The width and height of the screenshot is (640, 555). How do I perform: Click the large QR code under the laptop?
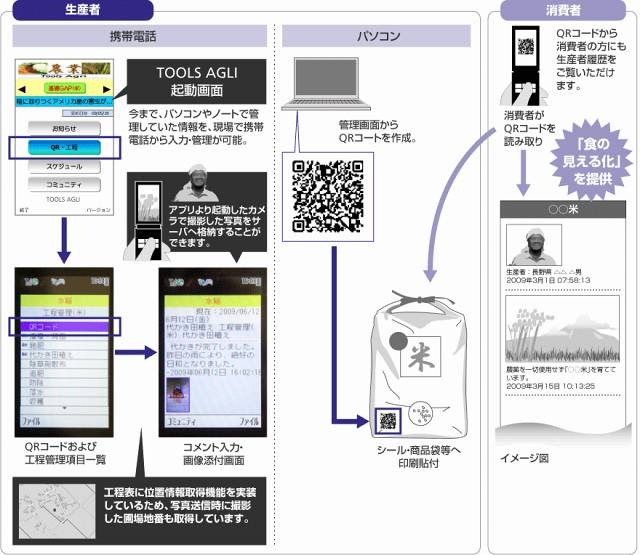(x=328, y=197)
